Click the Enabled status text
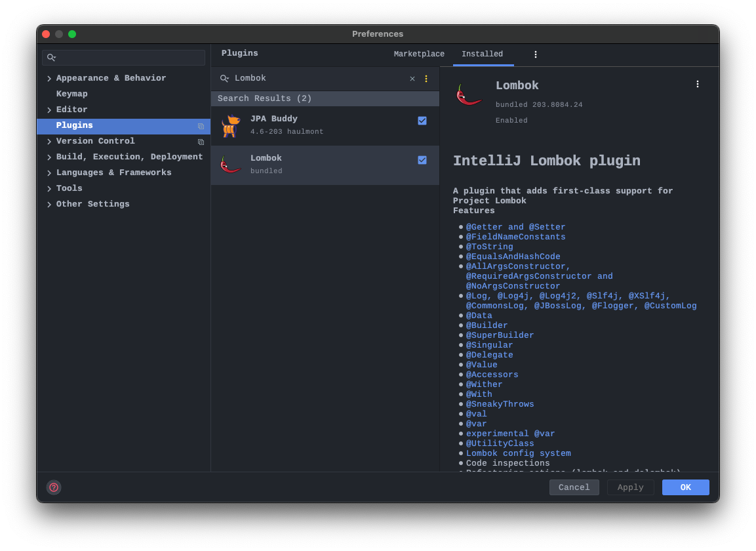 (511, 121)
